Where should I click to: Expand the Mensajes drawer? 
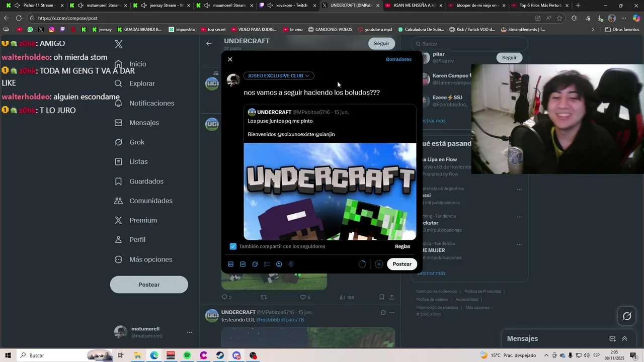click(x=625, y=339)
